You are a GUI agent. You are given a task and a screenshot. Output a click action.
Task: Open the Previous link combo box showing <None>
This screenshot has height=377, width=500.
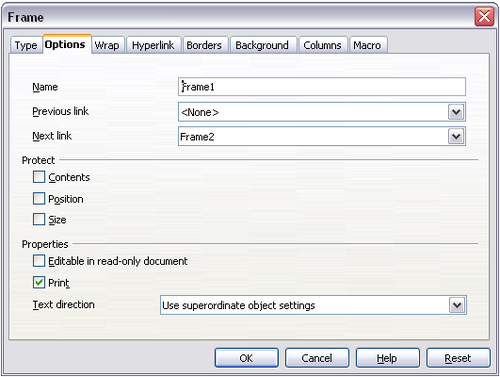(x=322, y=112)
